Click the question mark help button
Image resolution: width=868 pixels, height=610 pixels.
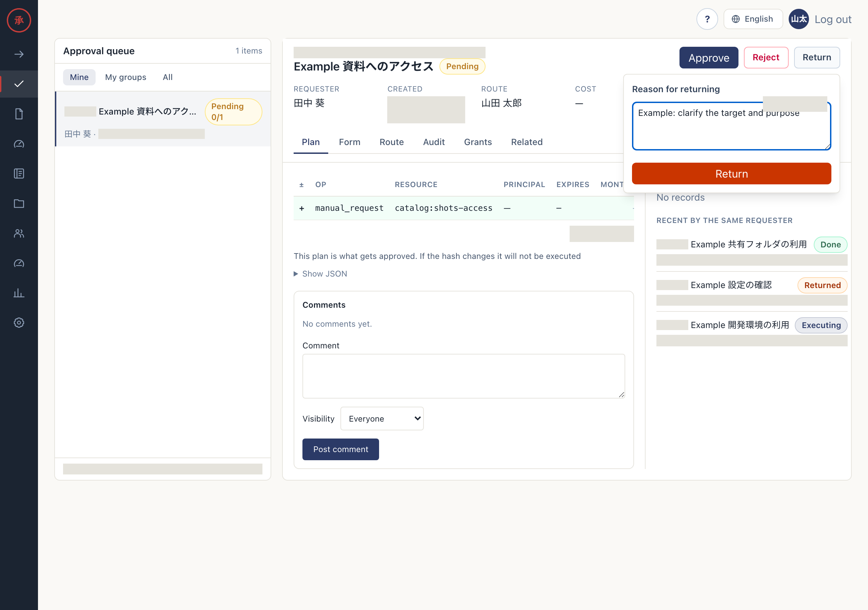coord(707,19)
